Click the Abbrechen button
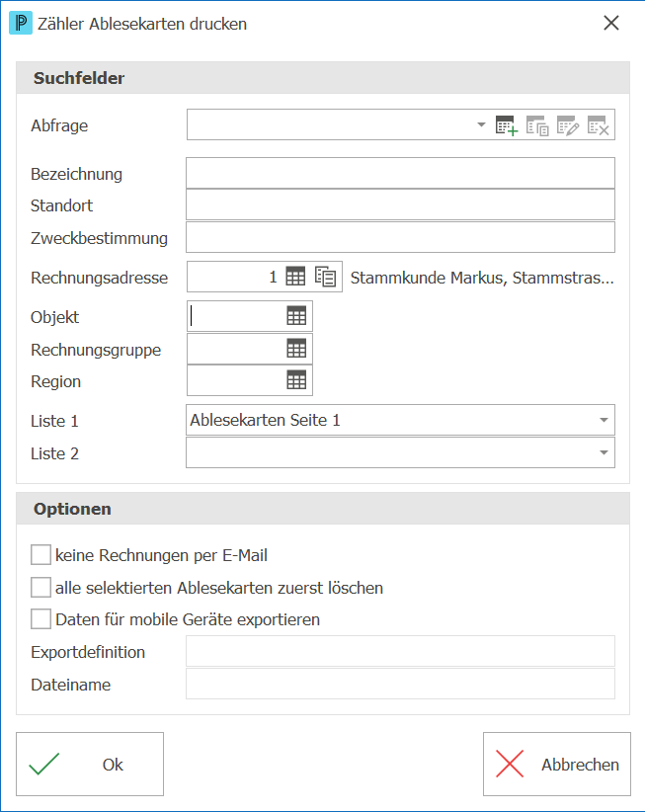Viewport: 645px width, 812px height. coord(557,764)
